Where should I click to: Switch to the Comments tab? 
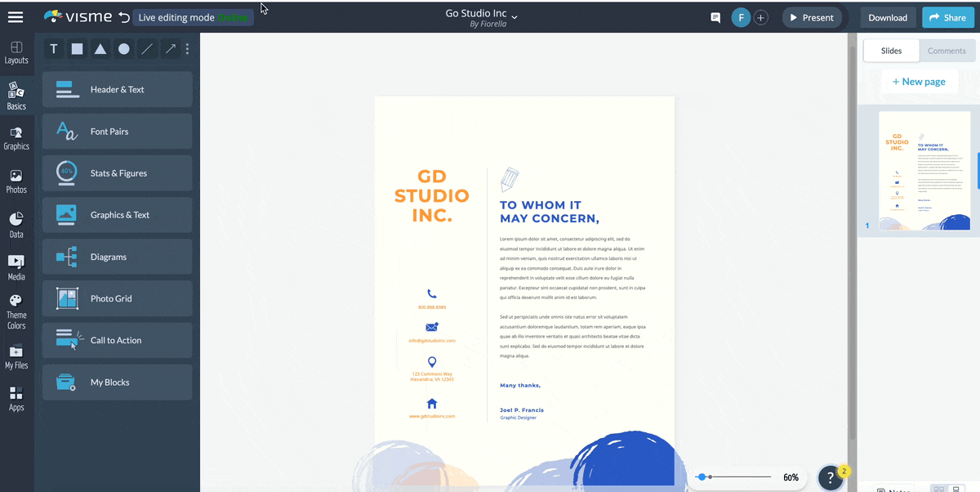point(947,51)
